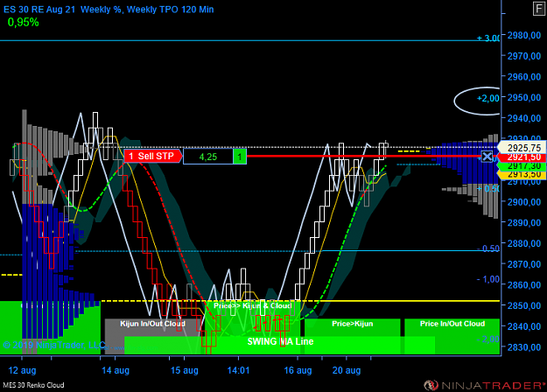Click the 20 aug date label

point(347,370)
